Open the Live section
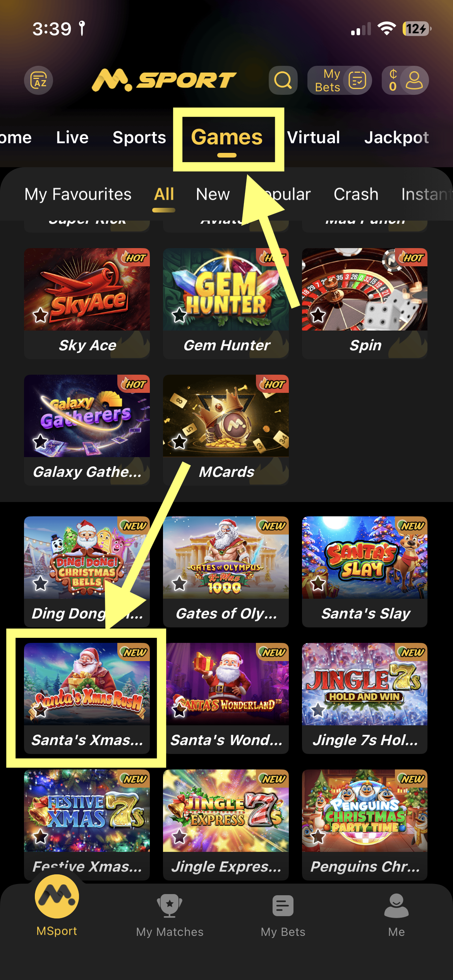Viewport: 453px width, 980px height. 72,137
